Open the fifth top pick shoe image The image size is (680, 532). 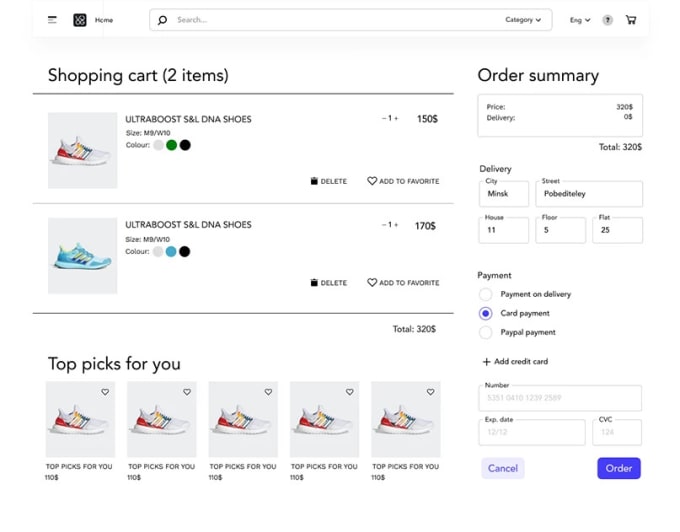(406, 419)
